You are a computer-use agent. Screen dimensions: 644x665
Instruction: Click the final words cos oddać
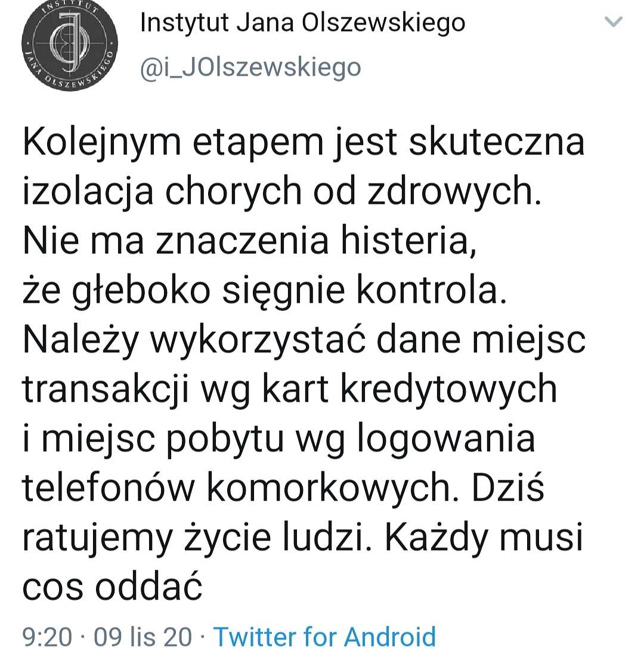coord(112,587)
